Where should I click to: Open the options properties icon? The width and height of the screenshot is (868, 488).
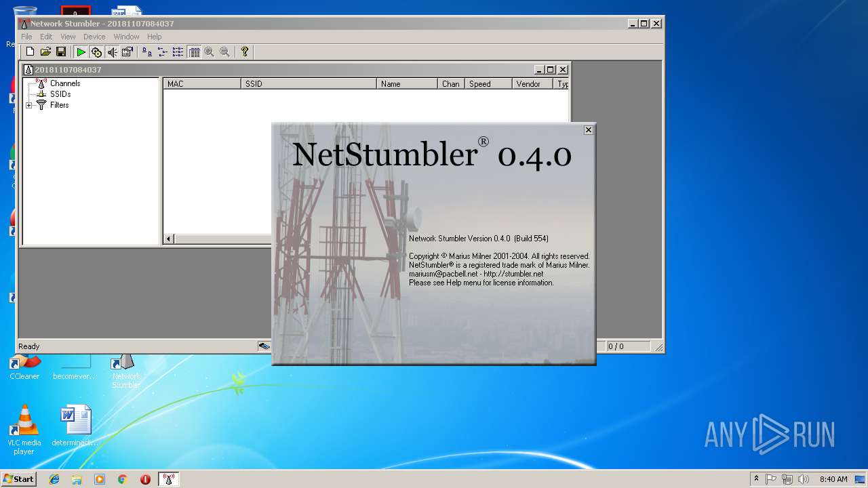127,52
